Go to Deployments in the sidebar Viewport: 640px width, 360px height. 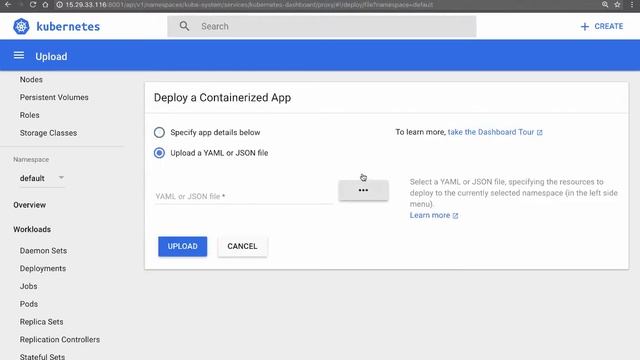43,269
